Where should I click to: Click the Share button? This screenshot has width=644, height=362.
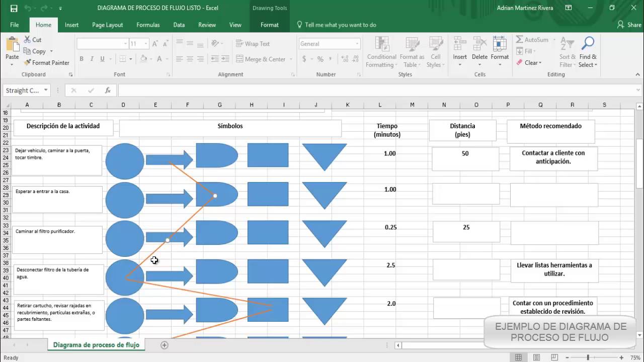629,25
